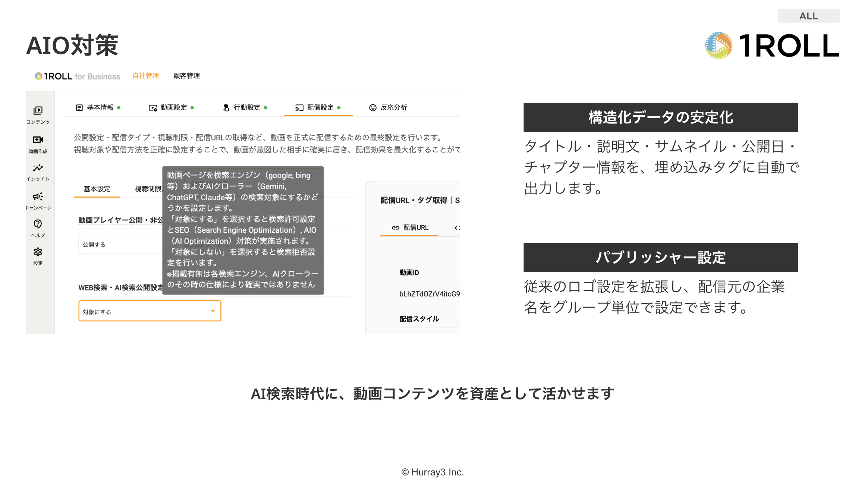Click the パブリッシャー設定 heading banner
The width and height of the screenshot is (868, 487).
(661, 258)
